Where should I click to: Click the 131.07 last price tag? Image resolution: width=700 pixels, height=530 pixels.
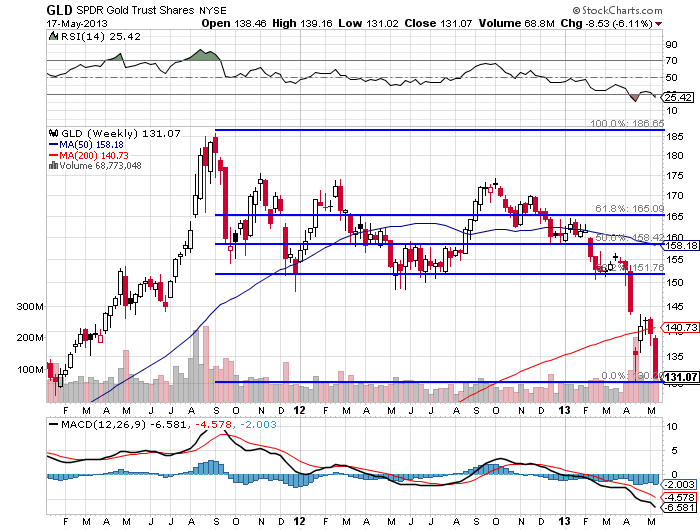click(x=680, y=377)
